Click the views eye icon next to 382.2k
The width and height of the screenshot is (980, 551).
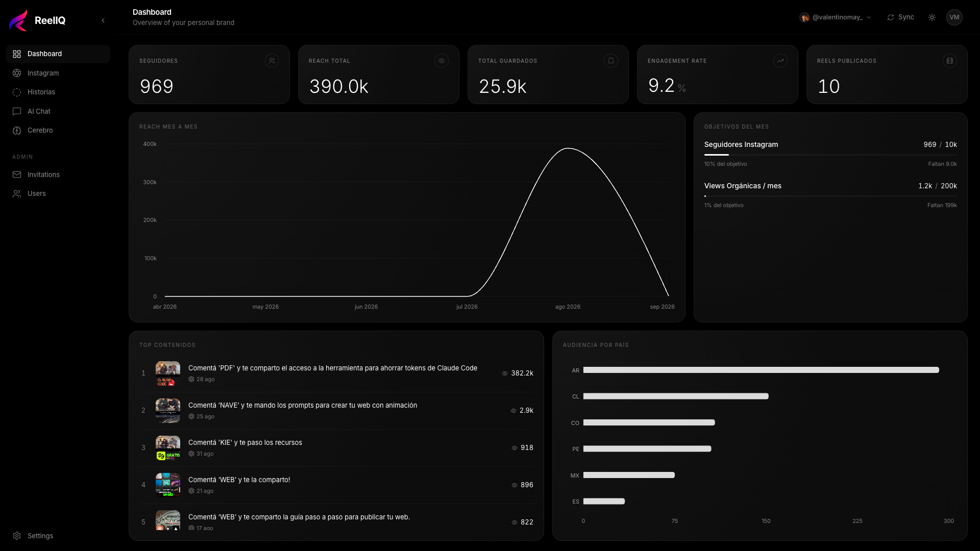click(505, 373)
